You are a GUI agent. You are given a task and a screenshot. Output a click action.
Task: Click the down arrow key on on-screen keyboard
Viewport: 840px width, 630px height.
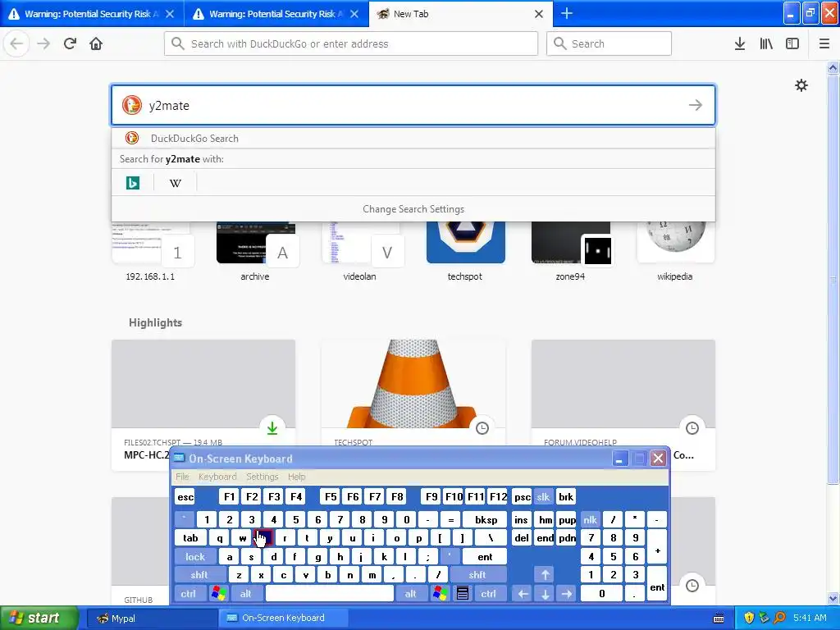(545, 593)
